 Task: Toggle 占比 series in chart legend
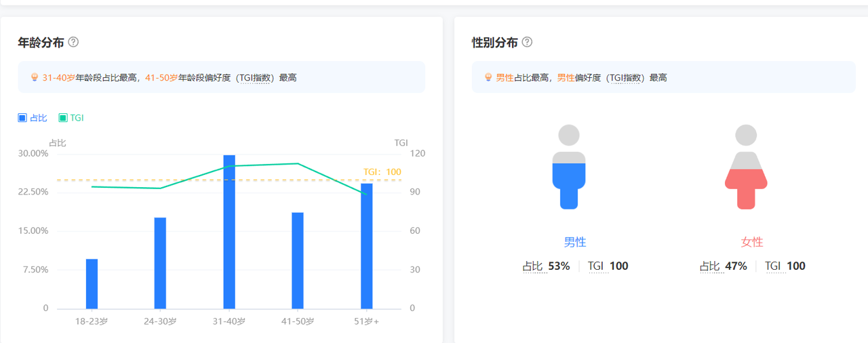(x=33, y=118)
